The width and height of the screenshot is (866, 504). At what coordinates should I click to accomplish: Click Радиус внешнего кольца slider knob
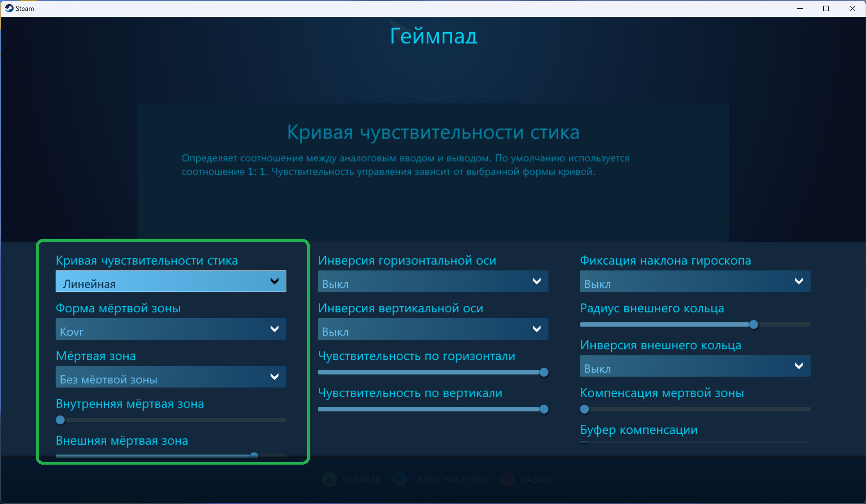(753, 325)
